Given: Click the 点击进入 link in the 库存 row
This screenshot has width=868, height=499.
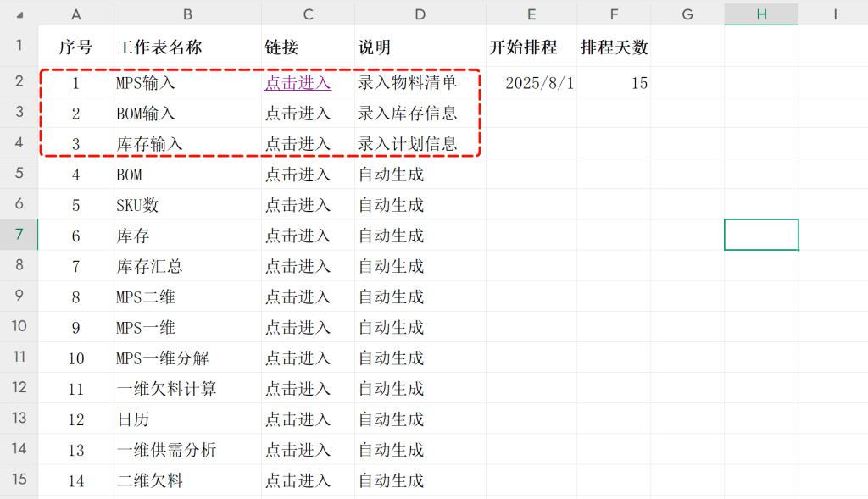Looking at the screenshot, I should tap(298, 236).
